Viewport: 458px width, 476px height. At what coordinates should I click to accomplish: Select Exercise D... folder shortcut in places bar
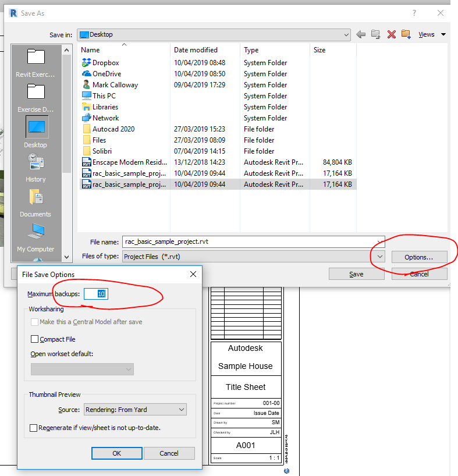click(36, 98)
